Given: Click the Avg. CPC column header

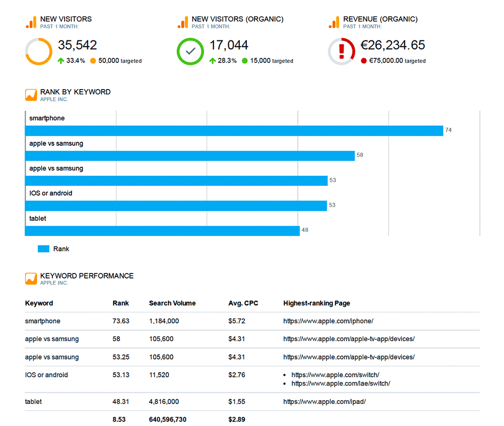Looking at the screenshot, I should click(x=243, y=303).
